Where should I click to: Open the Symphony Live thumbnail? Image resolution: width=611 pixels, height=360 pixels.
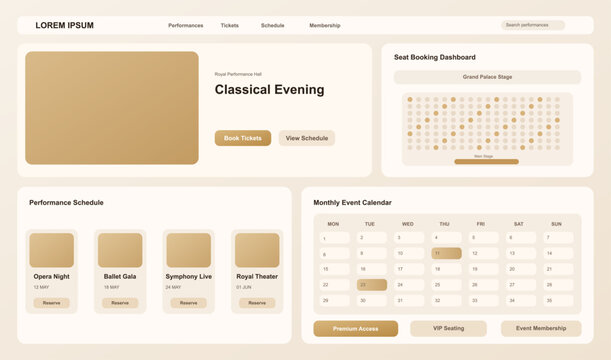[x=189, y=250]
